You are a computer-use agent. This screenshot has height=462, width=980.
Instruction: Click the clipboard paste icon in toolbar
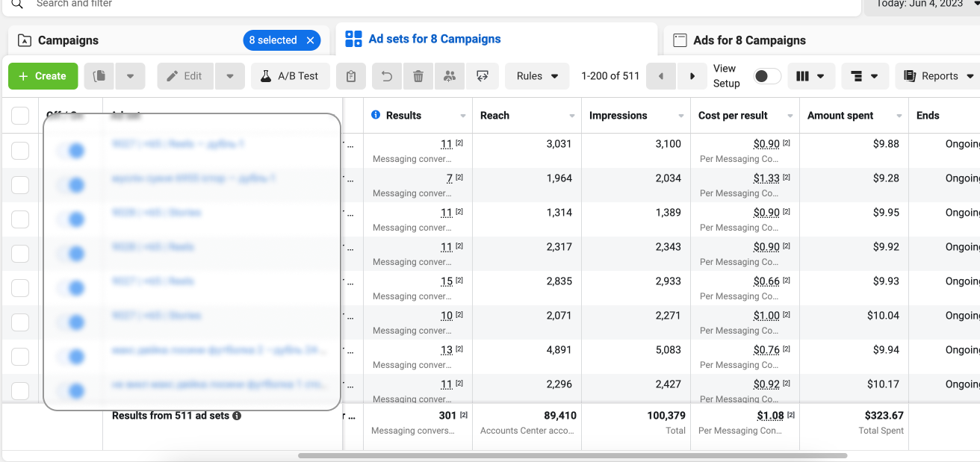click(x=351, y=76)
